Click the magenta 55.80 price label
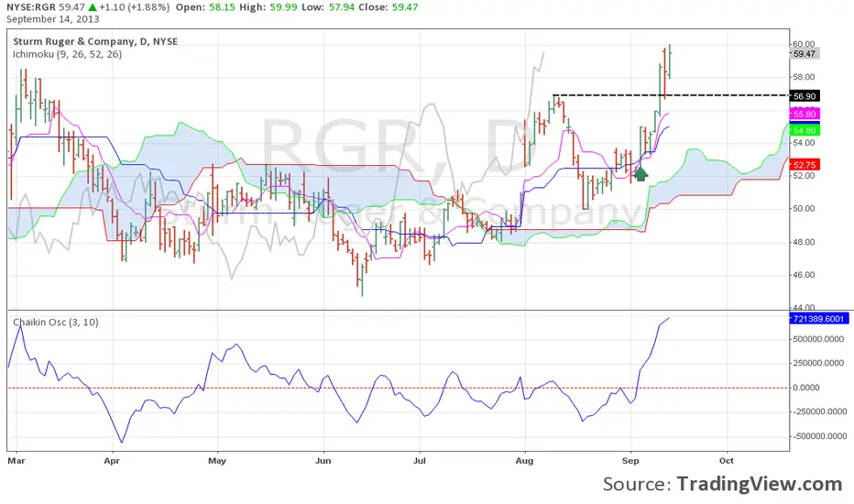 point(805,114)
